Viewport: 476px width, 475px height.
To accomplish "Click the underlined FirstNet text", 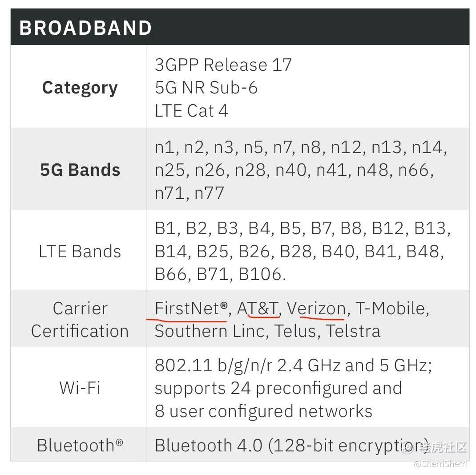I will pos(191,309).
